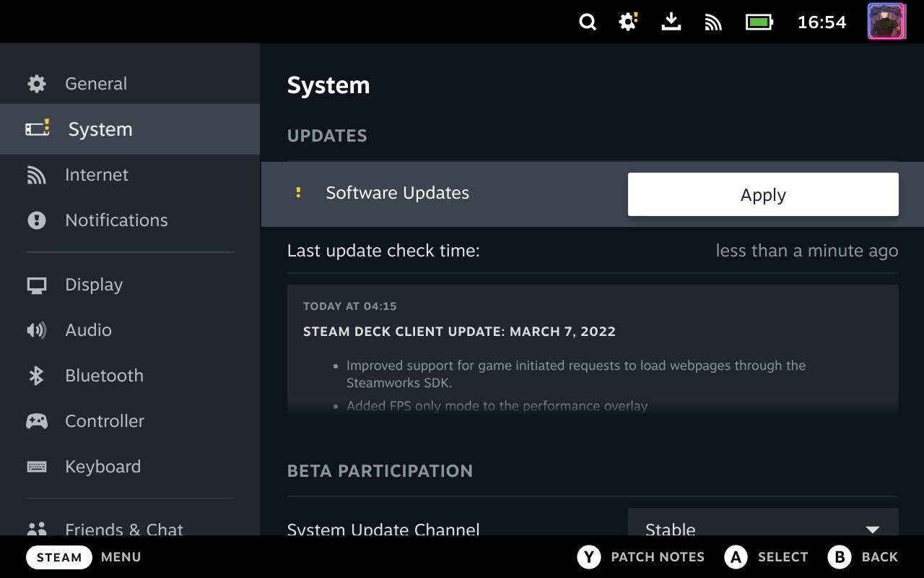Viewport: 924px width, 578px height.
Task: Click the STEAM button in footer
Action: (x=59, y=557)
